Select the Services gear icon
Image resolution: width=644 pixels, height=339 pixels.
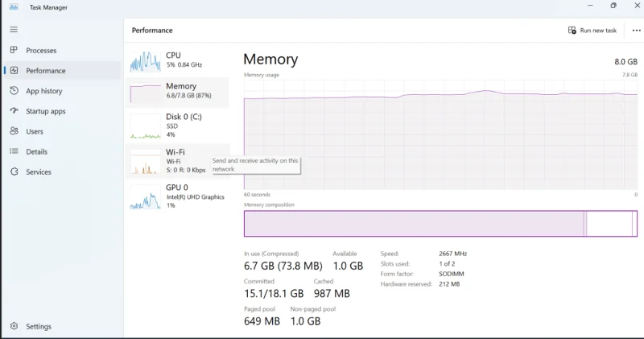tap(14, 172)
